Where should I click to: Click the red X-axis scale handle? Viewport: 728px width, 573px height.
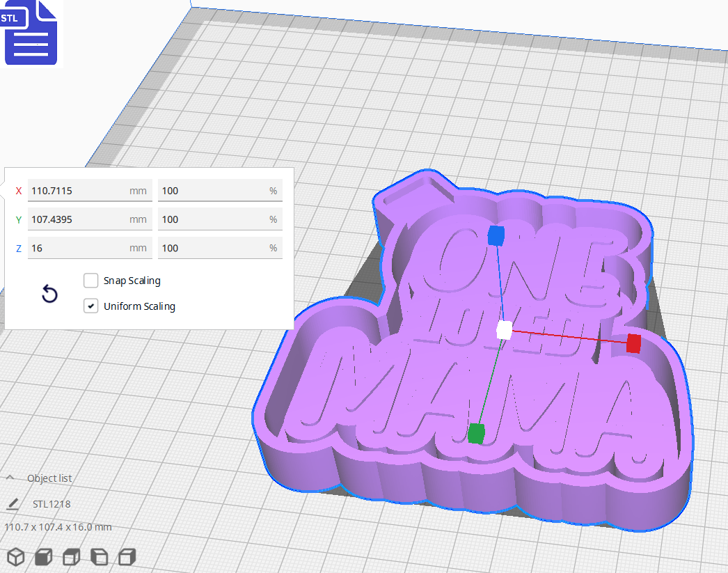[632, 344]
